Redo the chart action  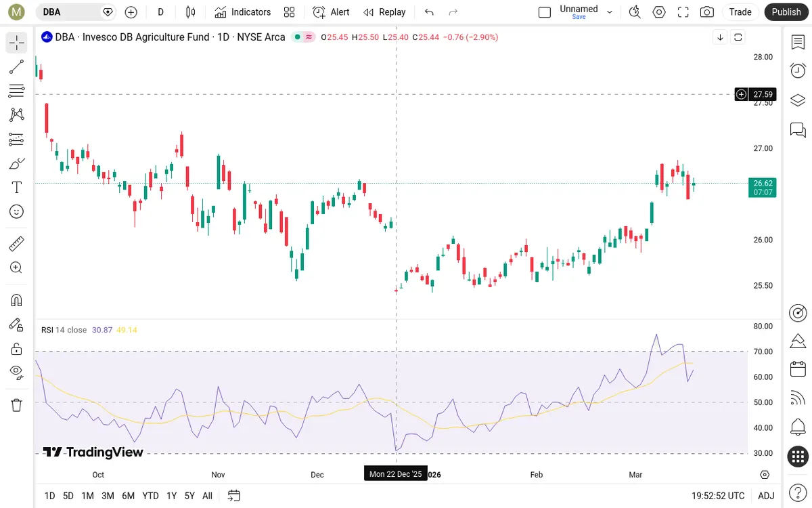(453, 12)
